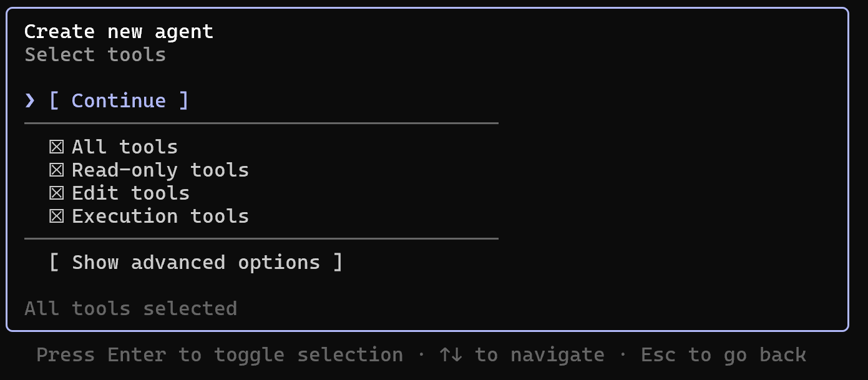This screenshot has height=380, width=868.
Task: Click the Press Enter to toggle selection hint
Action: pyautogui.click(x=219, y=355)
